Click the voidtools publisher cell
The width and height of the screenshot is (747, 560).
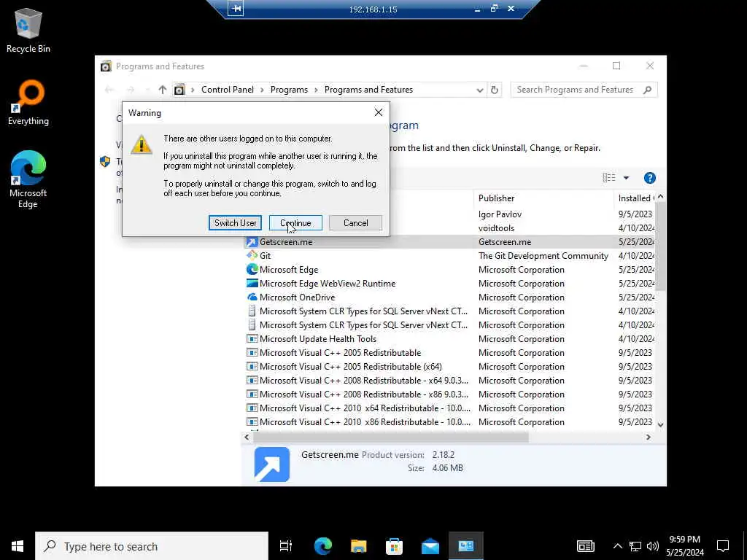(x=496, y=228)
